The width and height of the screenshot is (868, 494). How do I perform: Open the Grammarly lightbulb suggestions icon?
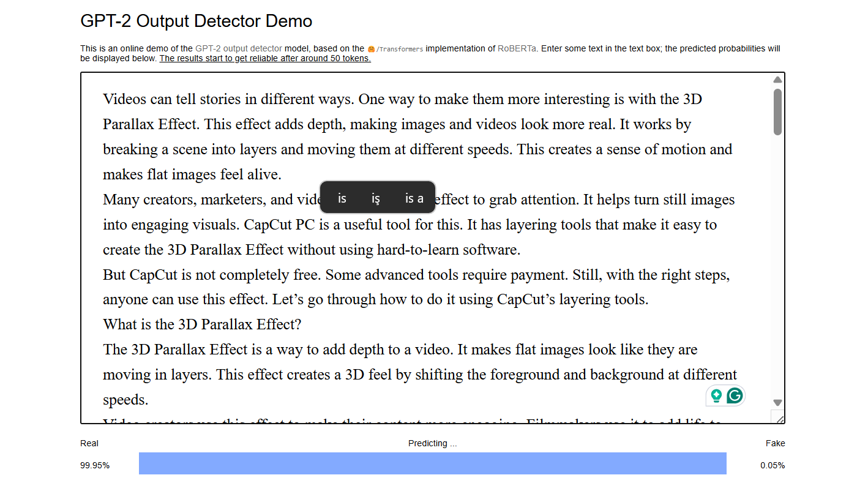[716, 396]
